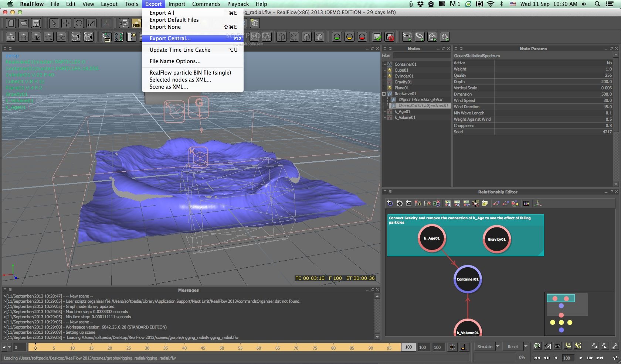Open the Playback menu

tap(238, 4)
